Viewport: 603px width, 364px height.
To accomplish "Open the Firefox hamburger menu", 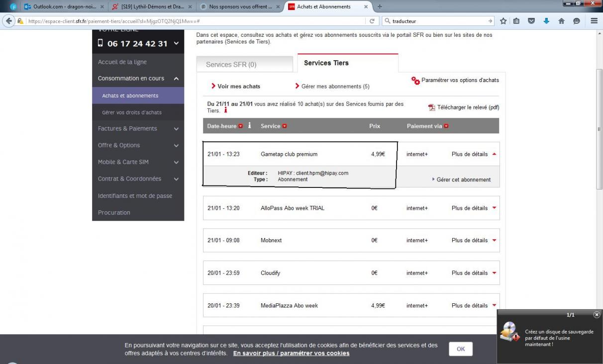I will click(594, 21).
